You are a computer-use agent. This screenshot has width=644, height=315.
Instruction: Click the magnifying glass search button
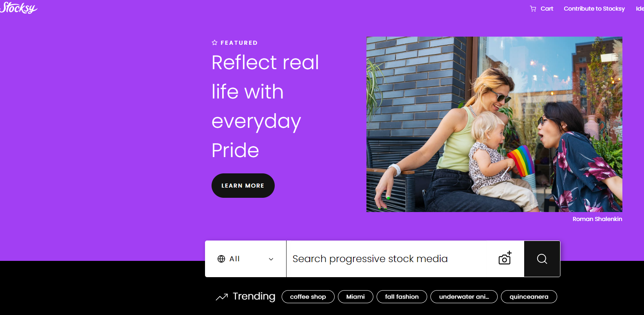pyautogui.click(x=542, y=259)
